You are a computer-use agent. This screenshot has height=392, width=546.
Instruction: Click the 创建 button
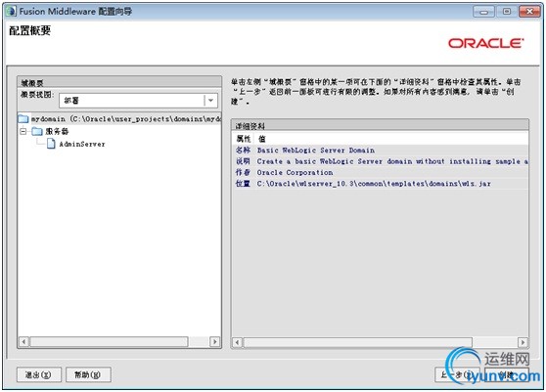[507, 374]
